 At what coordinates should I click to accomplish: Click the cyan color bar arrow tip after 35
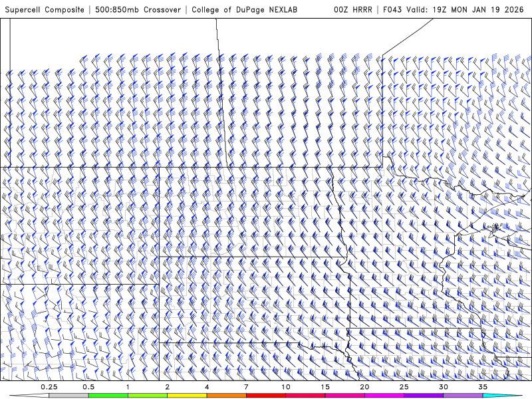click(x=503, y=396)
